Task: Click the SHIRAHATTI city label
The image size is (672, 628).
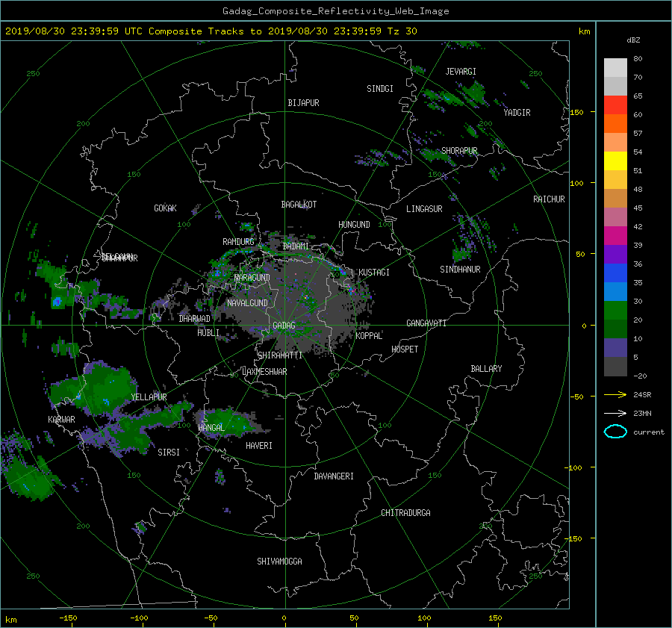Action: point(280,355)
